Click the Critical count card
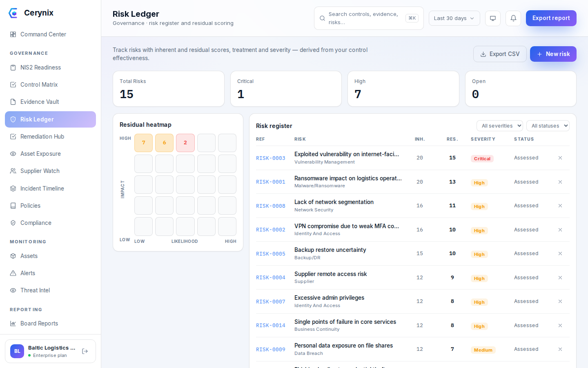Viewport: 588px width, 368px height. pyautogui.click(x=286, y=89)
